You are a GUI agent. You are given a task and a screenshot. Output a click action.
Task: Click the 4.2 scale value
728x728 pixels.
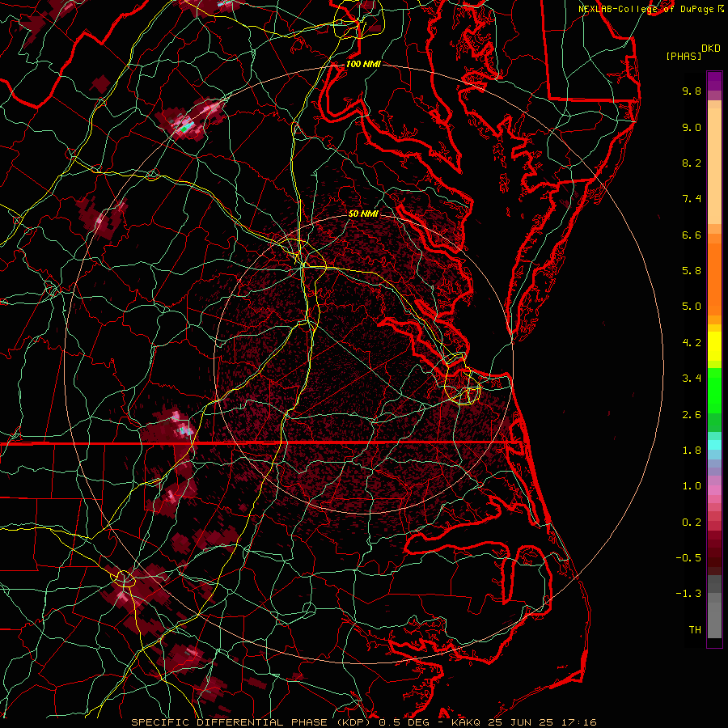point(692,343)
